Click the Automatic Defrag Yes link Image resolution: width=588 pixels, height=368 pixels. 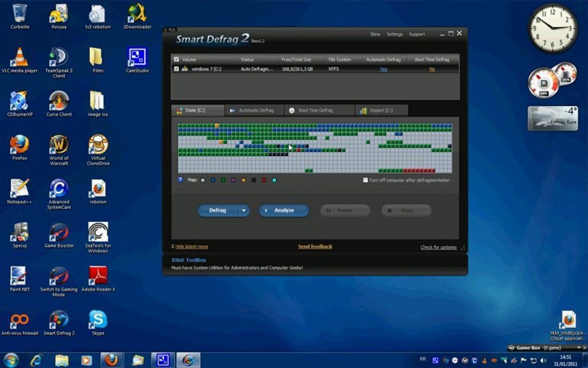coord(383,69)
